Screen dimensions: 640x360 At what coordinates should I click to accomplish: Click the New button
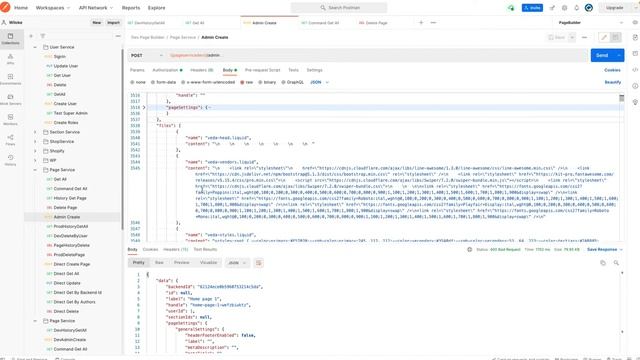[97, 23]
